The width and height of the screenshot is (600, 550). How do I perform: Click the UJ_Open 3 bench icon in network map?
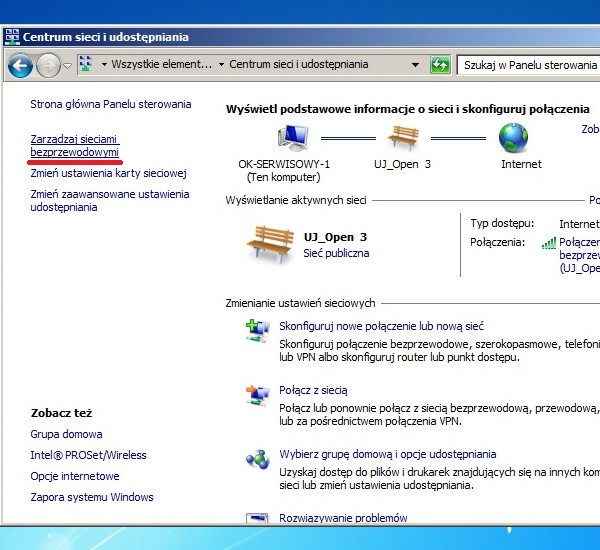pos(402,138)
